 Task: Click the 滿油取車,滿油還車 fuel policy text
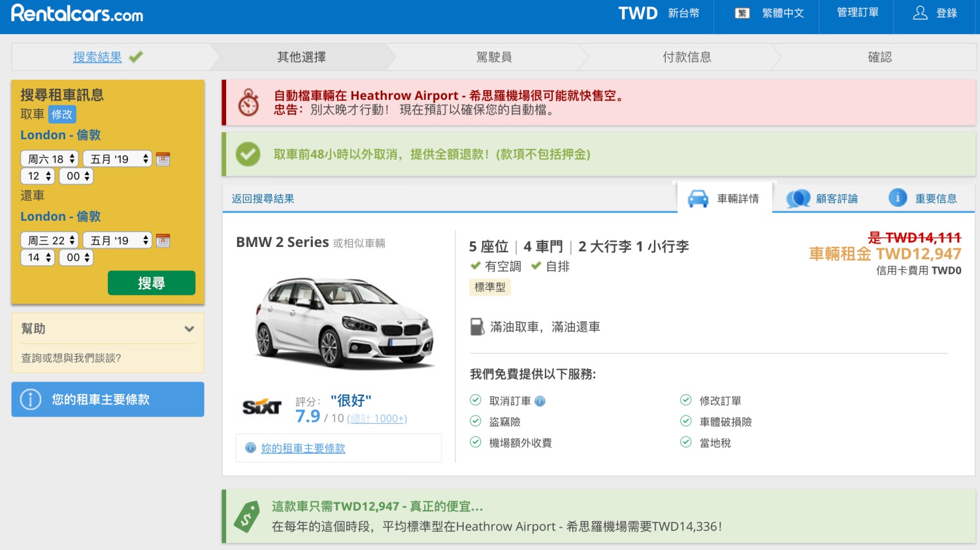click(545, 327)
